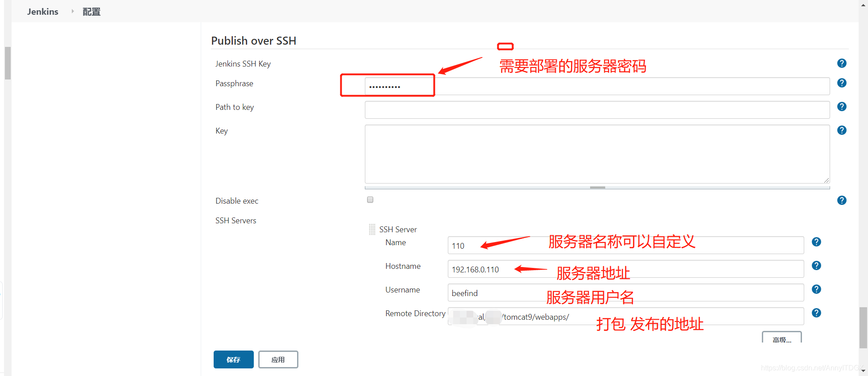Edit the Remote Directory field
Image resolution: width=868 pixels, height=376 pixels.
click(626, 316)
